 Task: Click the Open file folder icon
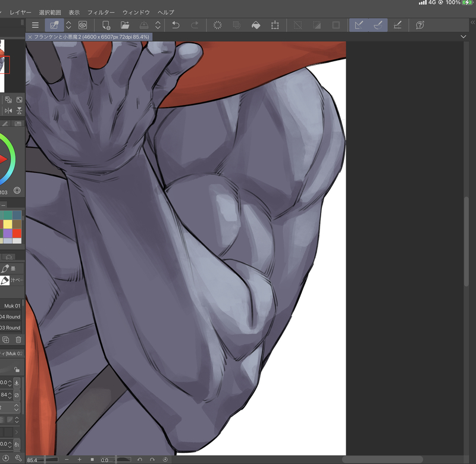click(125, 25)
